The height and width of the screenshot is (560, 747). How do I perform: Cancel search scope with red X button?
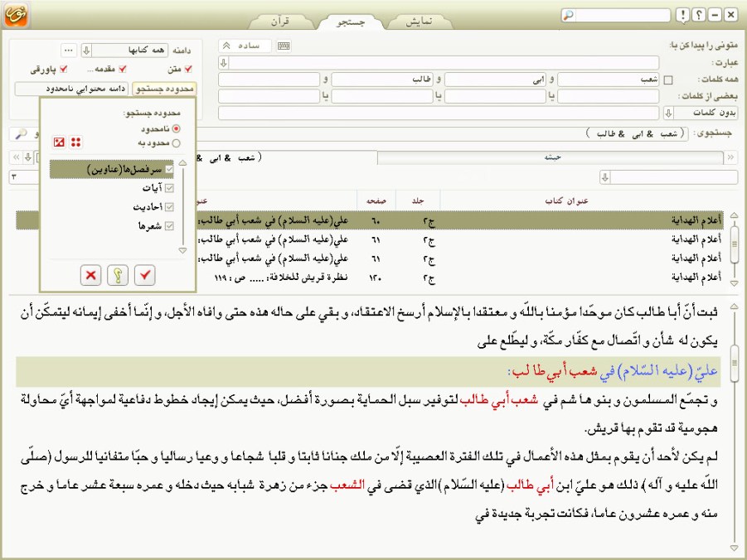click(x=90, y=275)
